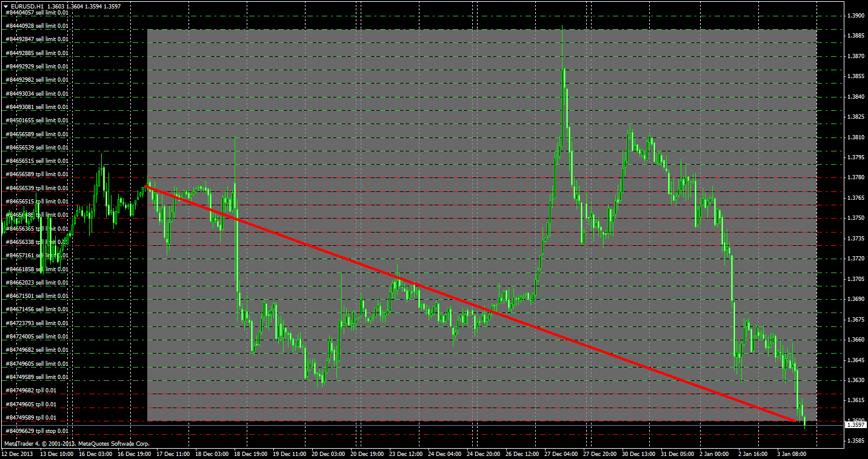
Task: Select order label #84656589 sell limit 0.01
Action: click(37, 134)
